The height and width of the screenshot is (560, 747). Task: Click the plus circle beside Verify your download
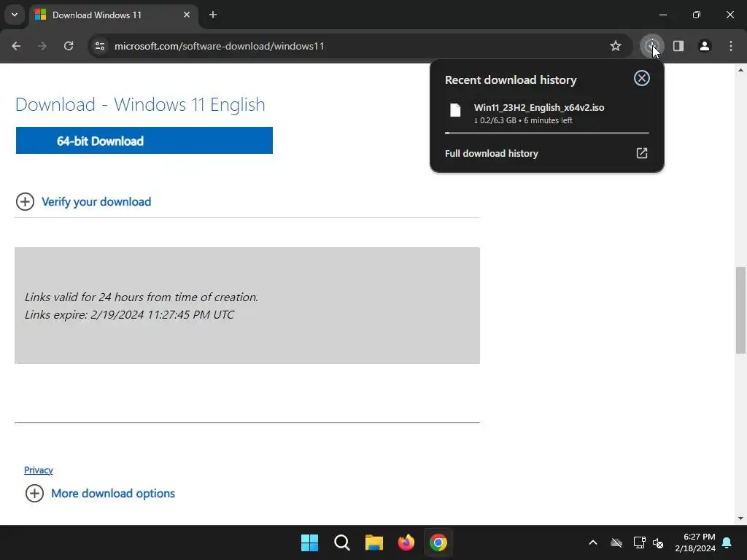[25, 201]
